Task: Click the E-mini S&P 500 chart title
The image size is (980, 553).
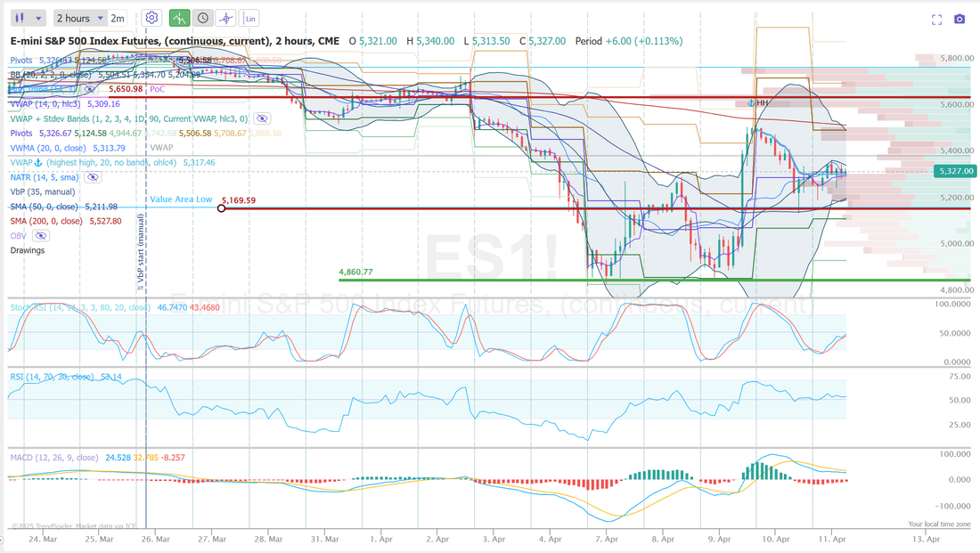Action: click(x=175, y=41)
